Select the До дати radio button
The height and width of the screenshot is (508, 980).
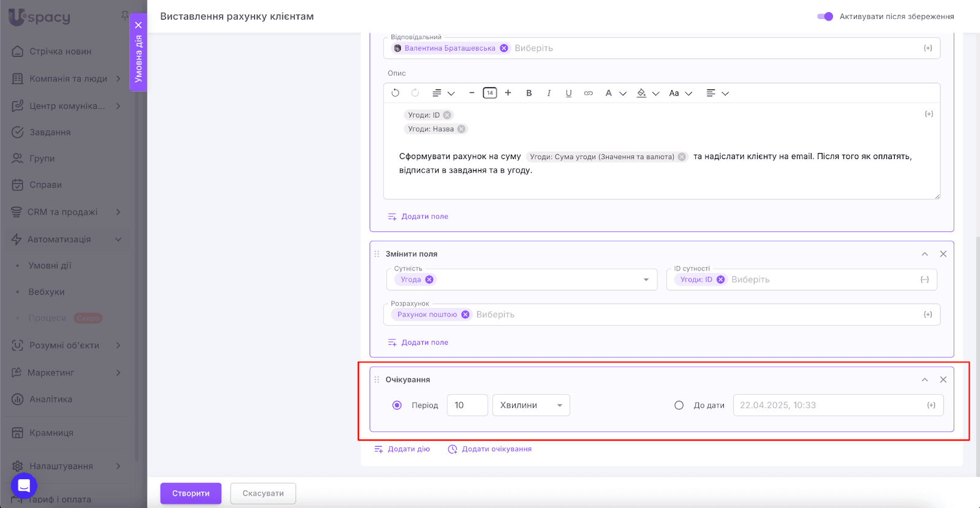[679, 405]
